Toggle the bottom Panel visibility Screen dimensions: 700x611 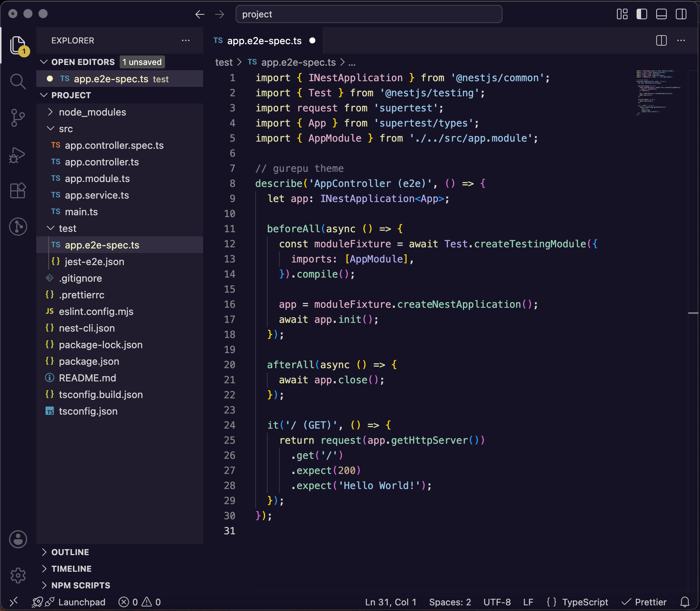point(661,14)
